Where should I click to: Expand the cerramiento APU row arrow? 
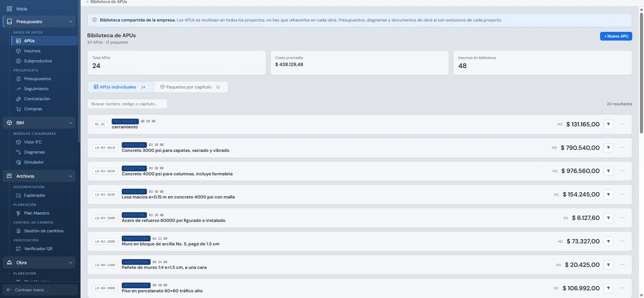click(x=608, y=124)
